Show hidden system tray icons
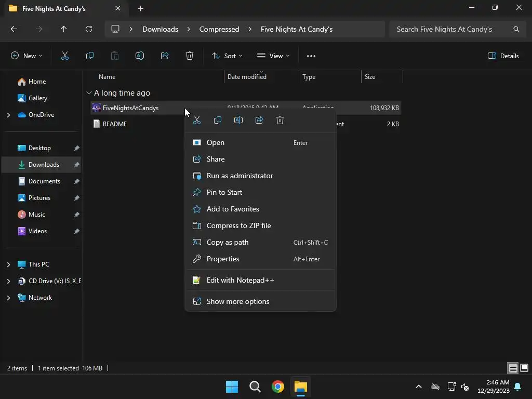This screenshot has height=399, width=532. pyautogui.click(x=419, y=387)
